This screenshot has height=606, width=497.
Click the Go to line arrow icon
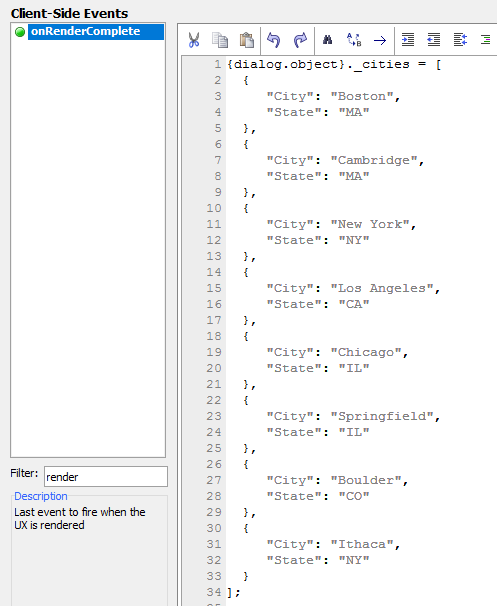click(380, 40)
